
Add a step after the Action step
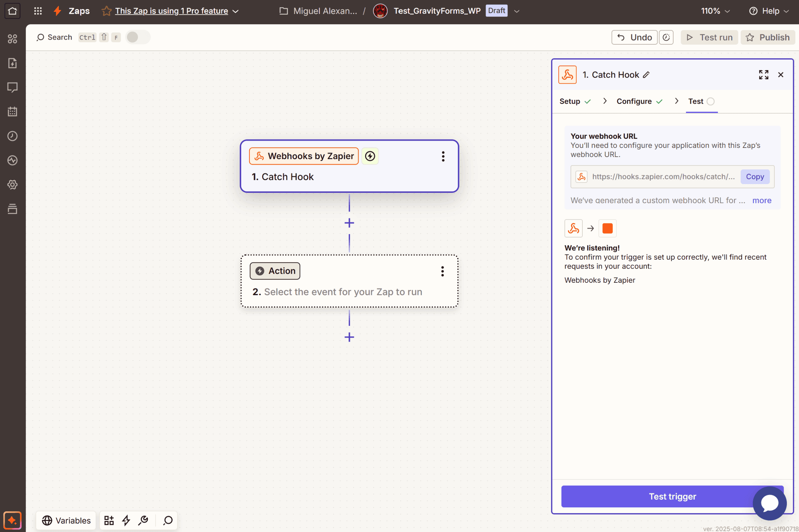point(349,337)
